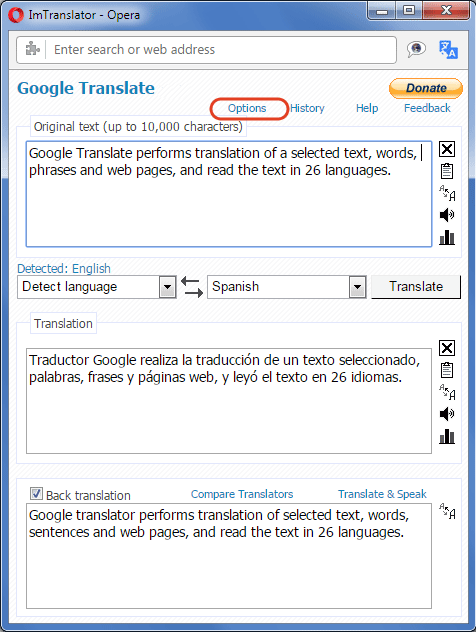Listen to the Spanish translation
476x632 pixels.
[447, 414]
